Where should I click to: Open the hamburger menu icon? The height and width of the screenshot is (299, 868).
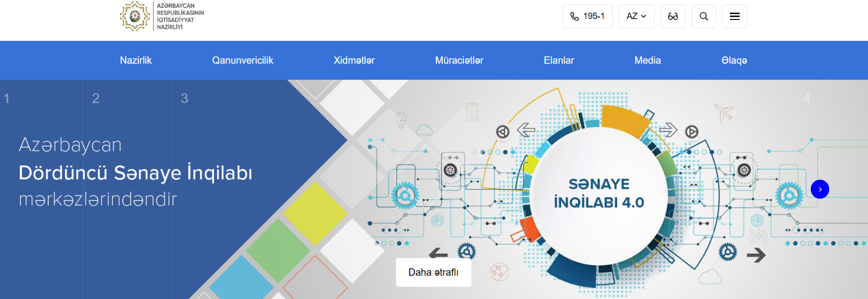735,17
